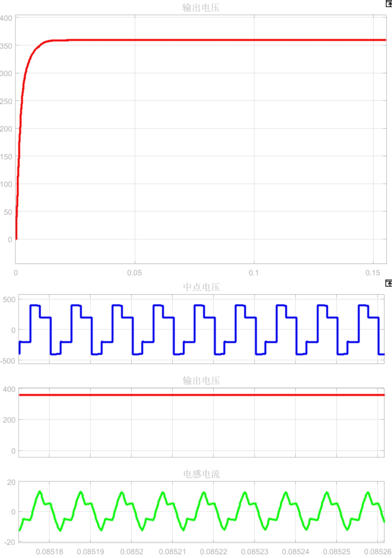Click the maximize-axes icon beside the top plot
392x558 pixels.
pyautogui.click(x=389, y=4)
